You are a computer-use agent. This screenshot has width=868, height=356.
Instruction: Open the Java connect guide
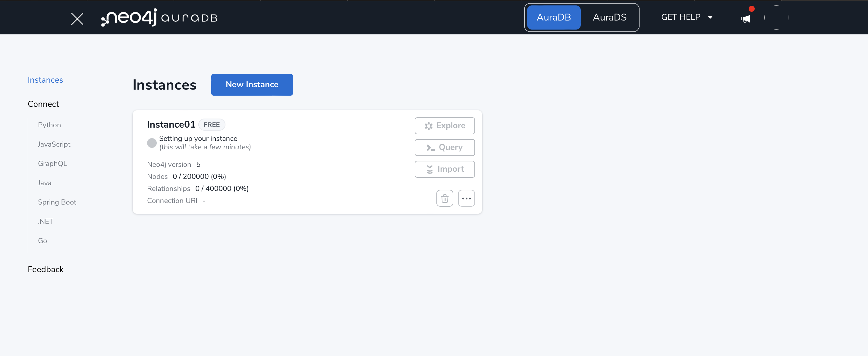(45, 183)
